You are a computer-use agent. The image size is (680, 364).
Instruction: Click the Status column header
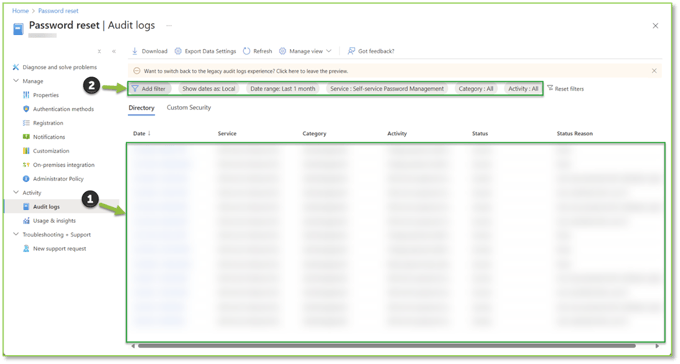[x=480, y=134]
